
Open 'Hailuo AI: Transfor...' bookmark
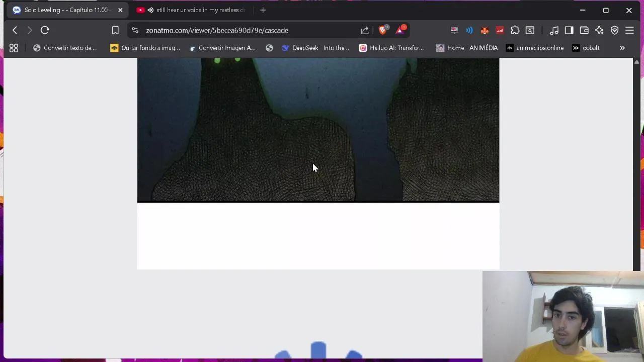[x=391, y=48]
